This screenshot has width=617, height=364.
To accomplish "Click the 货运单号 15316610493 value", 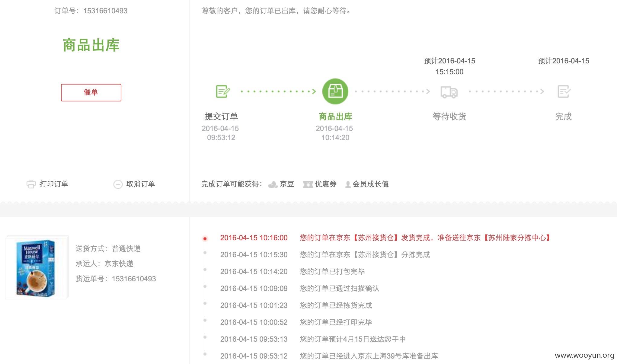I will (x=134, y=279).
